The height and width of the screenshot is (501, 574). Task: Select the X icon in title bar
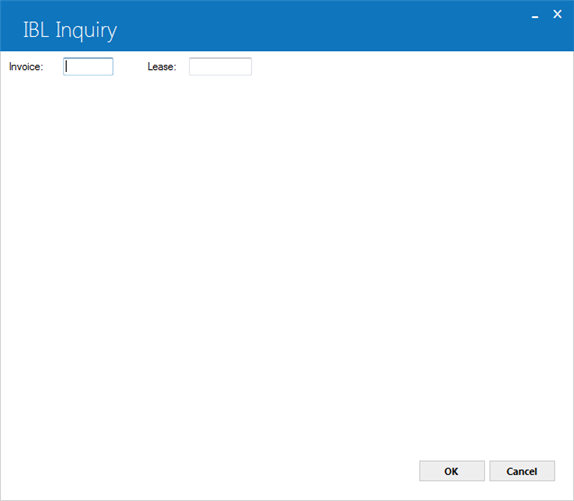click(557, 14)
